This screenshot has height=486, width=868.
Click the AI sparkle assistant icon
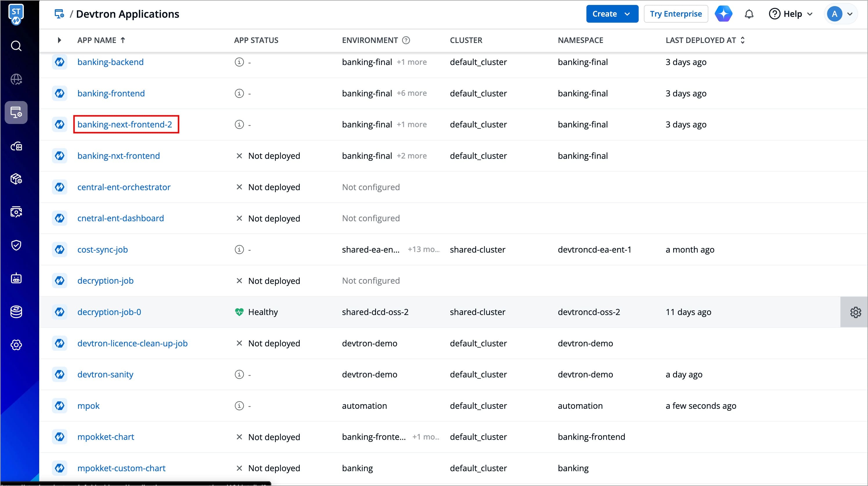(723, 14)
